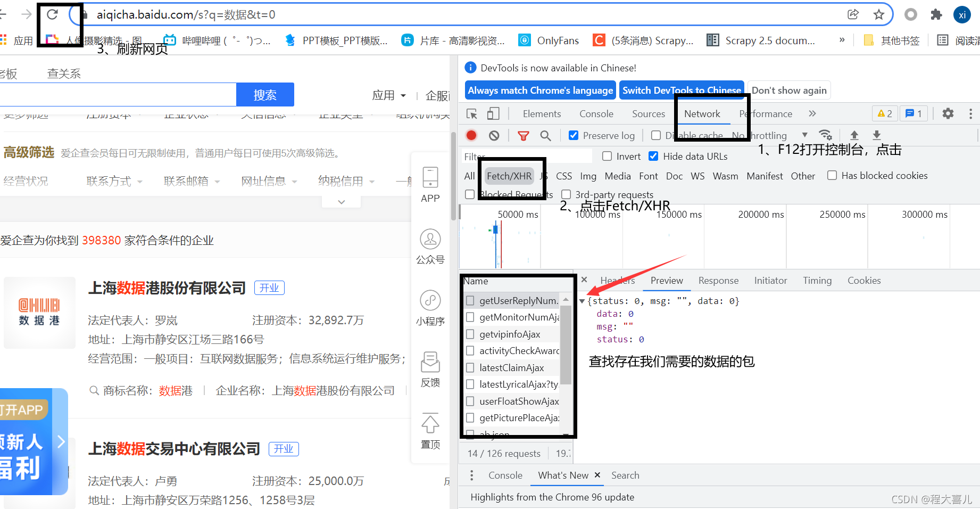Select the Fetch/XHR filter type
The image size is (980, 509).
509,176
